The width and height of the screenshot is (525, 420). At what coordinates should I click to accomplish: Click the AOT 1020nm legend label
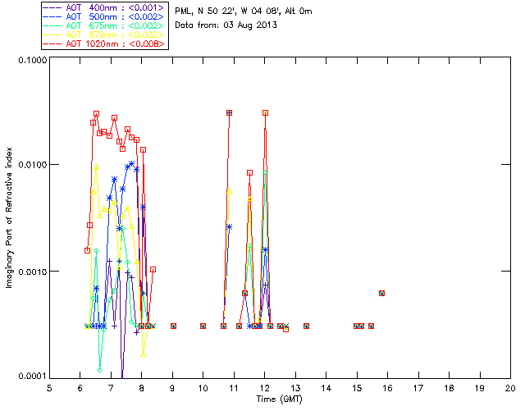click(x=115, y=43)
